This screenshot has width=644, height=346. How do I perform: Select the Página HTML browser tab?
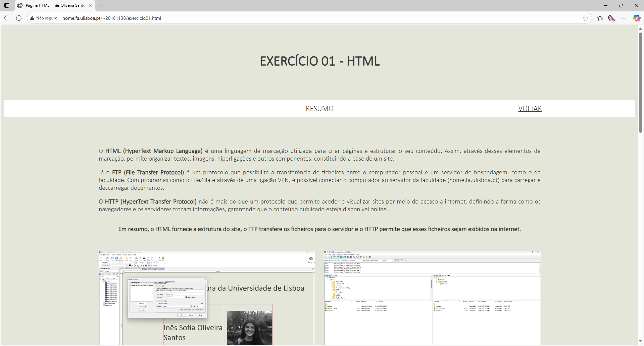tap(55, 5)
